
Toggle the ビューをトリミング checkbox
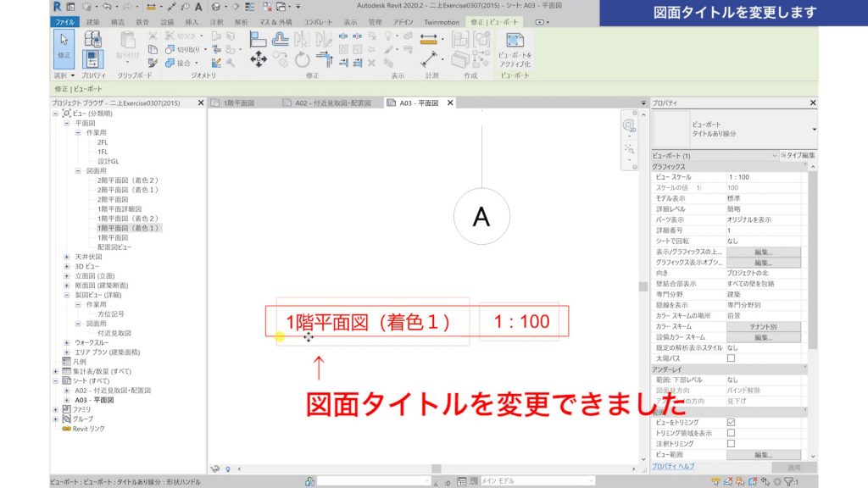click(x=731, y=422)
